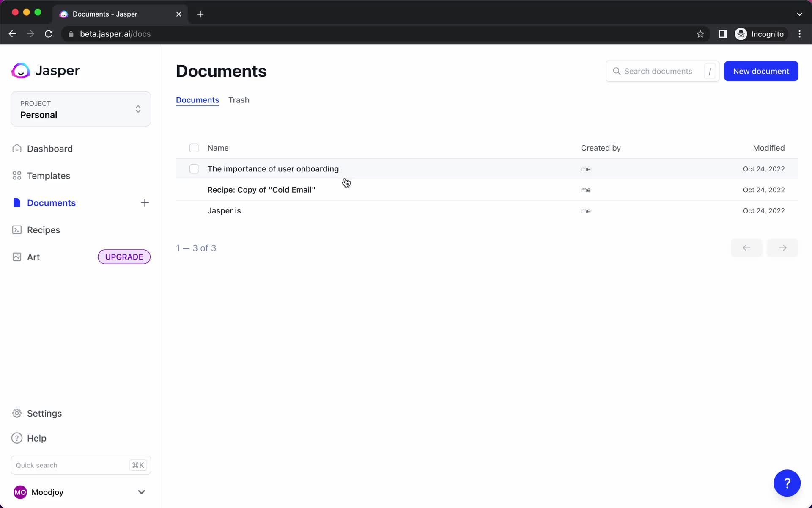The width and height of the screenshot is (812, 508).
Task: Switch to the Trash tab
Action: [239, 100]
